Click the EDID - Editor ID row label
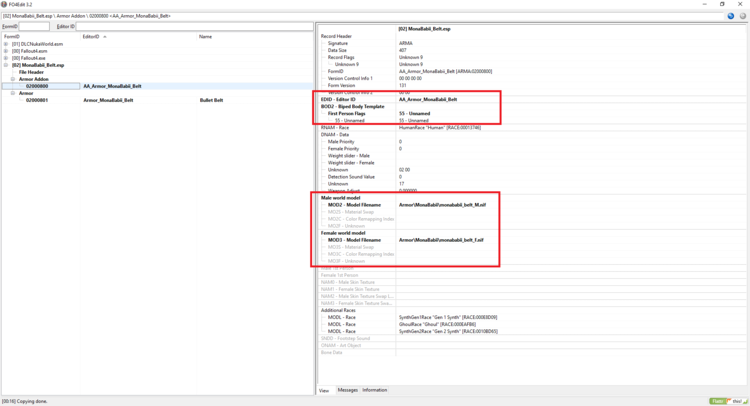This screenshot has height=406, width=750. [x=338, y=99]
